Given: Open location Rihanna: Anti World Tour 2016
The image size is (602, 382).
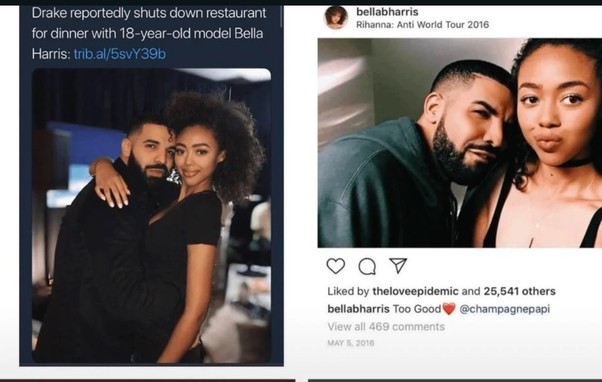Looking at the screenshot, I should tap(422, 25).
